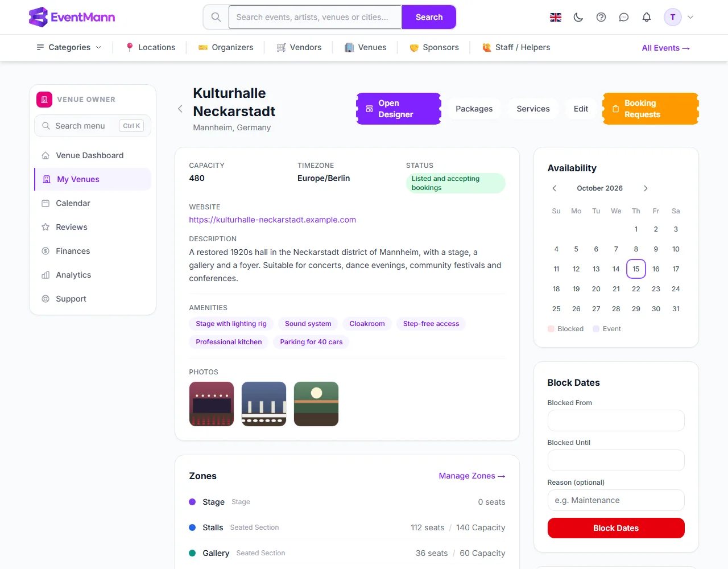The width and height of the screenshot is (728, 569).
Task: Go to previous month in Availability calendar
Action: point(555,188)
